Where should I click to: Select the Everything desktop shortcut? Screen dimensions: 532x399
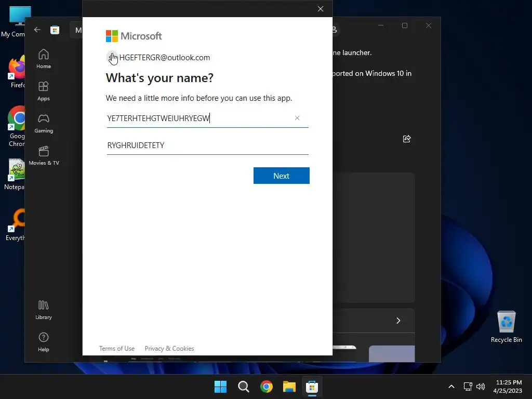point(16,224)
